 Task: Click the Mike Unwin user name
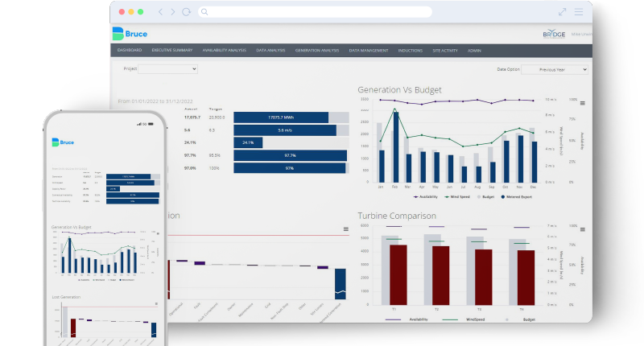click(581, 34)
